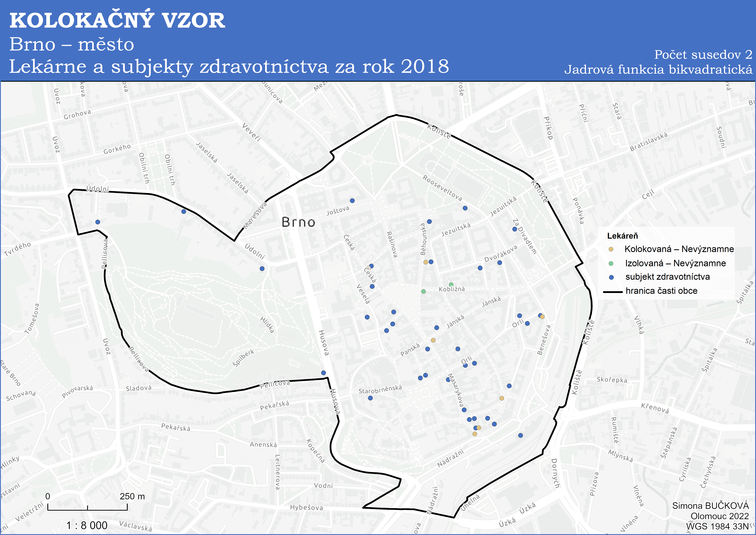Click the 'Lekáreň' legend heading
756x535 pixels.
pos(622,236)
